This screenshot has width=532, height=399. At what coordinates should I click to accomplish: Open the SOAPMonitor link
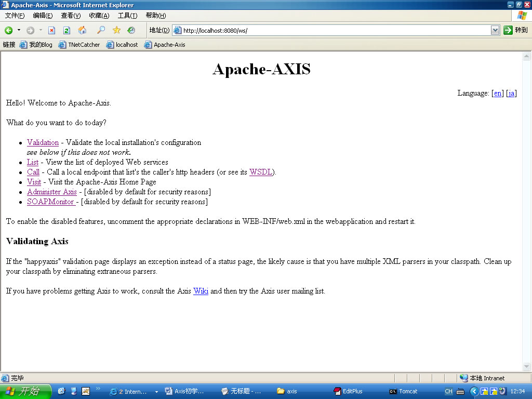51,202
